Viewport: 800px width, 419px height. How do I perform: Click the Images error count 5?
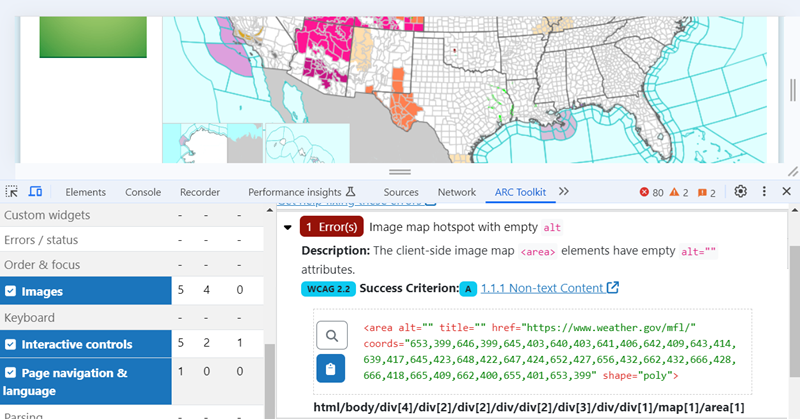(181, 290)
